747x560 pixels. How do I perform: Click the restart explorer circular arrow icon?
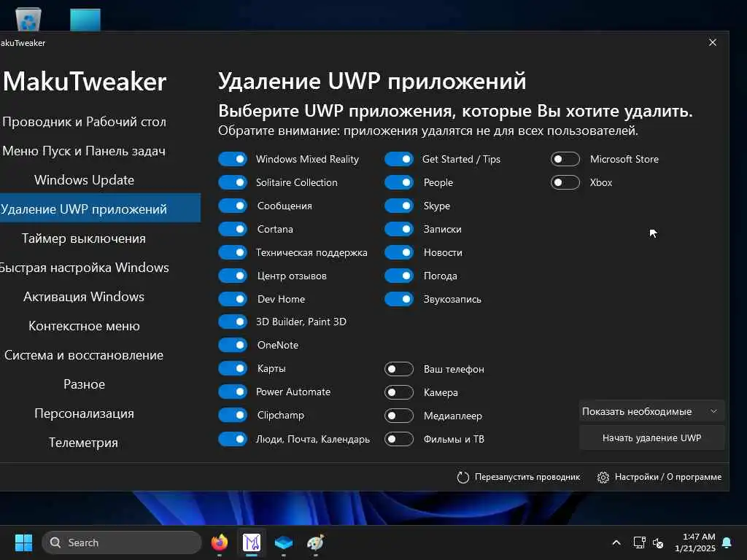point(462,477)
